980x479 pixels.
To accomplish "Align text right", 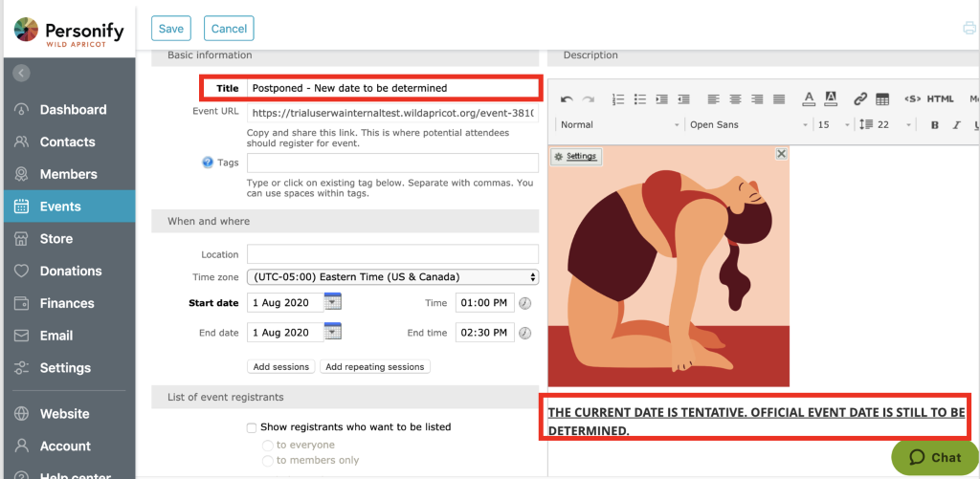I will click(x=757, y=98).
